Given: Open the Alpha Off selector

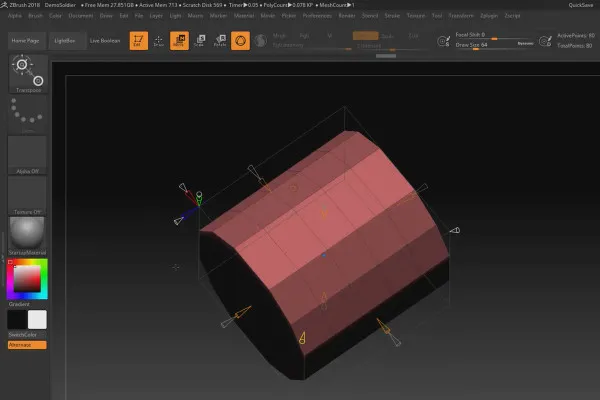Looking at the screenshot, I should [27, 155].
